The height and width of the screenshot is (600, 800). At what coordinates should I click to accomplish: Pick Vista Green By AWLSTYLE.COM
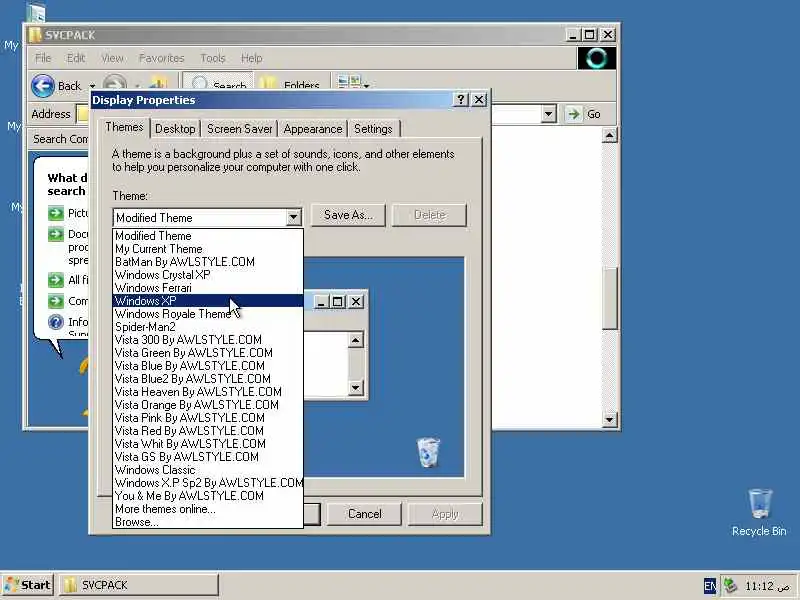point(208,353)
